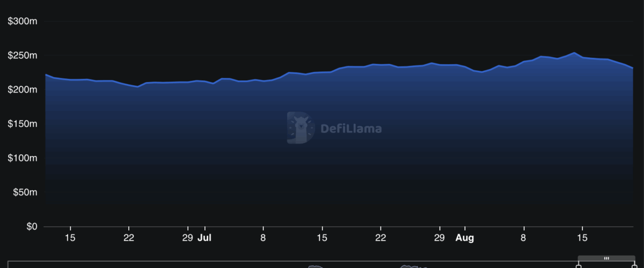Click the 29 label just before Jul
The height and width of the screenshot is (268, 644).
point(187,238)
